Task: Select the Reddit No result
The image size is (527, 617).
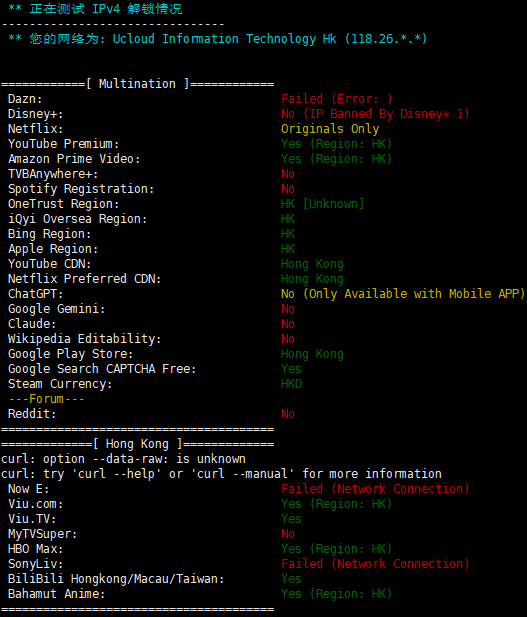Action: click(288, 414)
